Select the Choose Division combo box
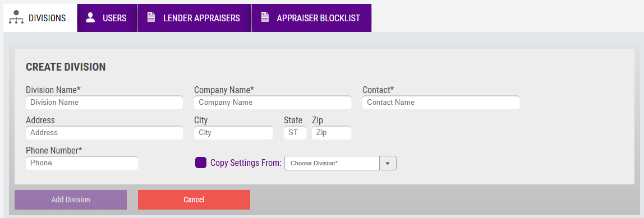644x218 pixels. (341, 163)
